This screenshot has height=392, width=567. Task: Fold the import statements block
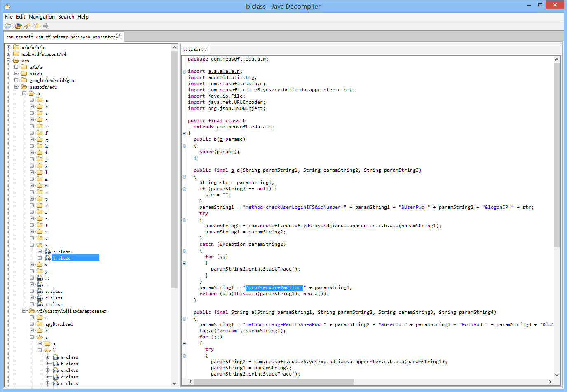coord(184,72)
